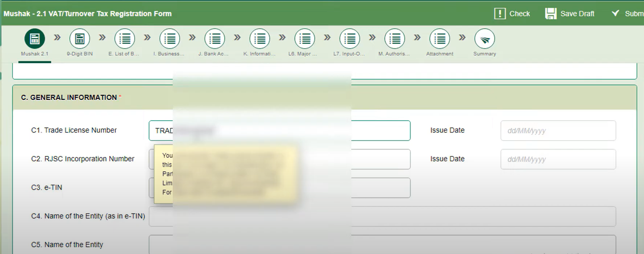Click the RJSC Incorporation Issue Date field
644x254 pixels.
point(558,159)
